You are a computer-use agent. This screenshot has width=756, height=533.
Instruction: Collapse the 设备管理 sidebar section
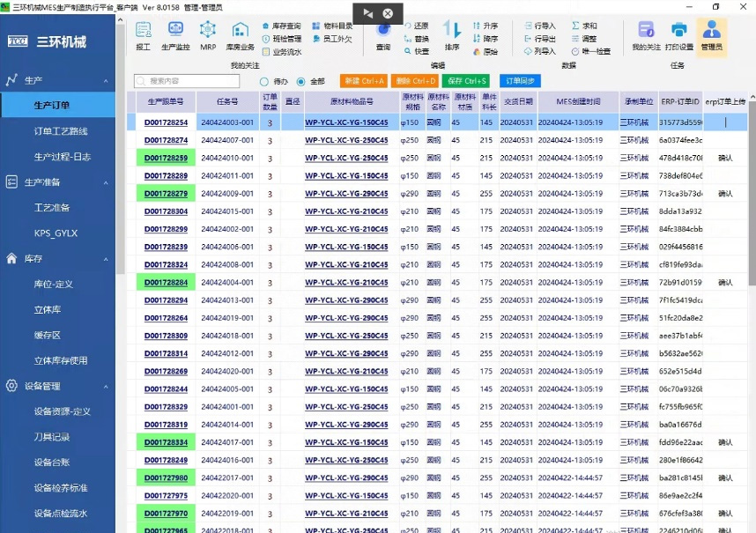[x=106, y=386]
